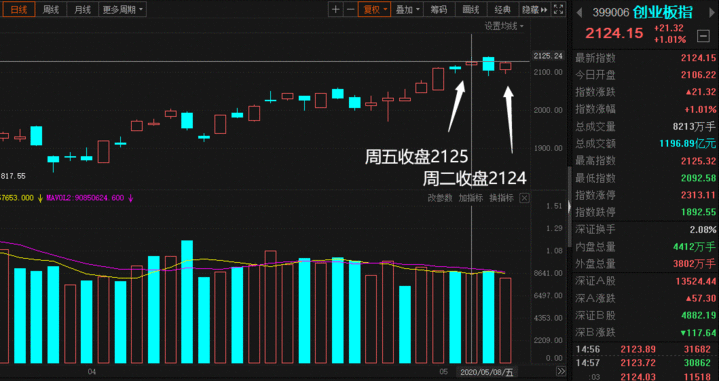Toggle 筹码 chip distribution
719x381 pixels.
[x=439, y=9]
